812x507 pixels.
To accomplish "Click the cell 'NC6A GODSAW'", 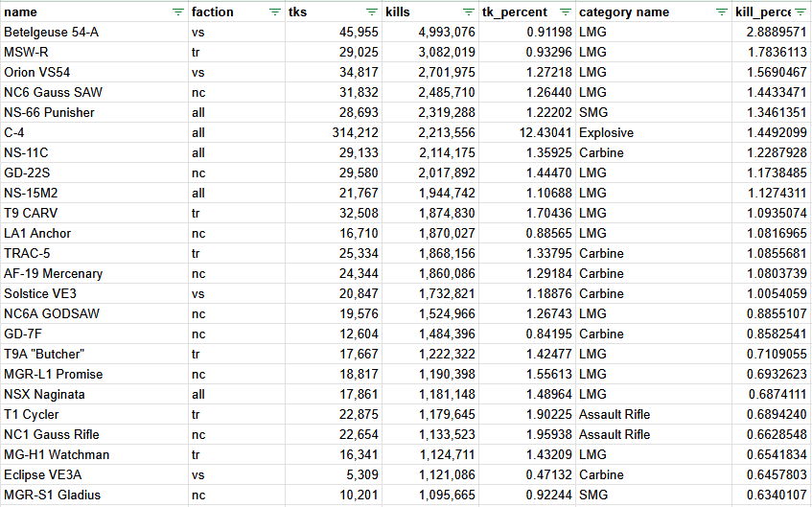I will (x=94, y=314).
